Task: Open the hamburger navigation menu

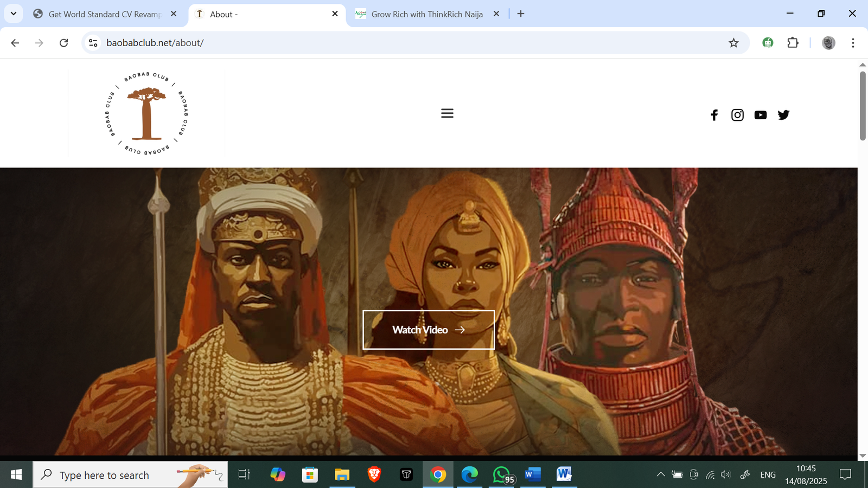Action: coord(447,113)
